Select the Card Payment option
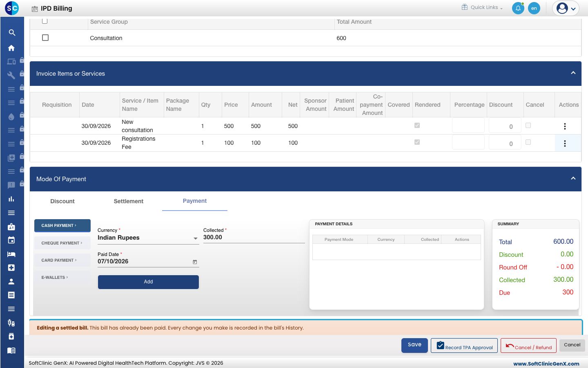588x368 pixels. click(62, 260)
